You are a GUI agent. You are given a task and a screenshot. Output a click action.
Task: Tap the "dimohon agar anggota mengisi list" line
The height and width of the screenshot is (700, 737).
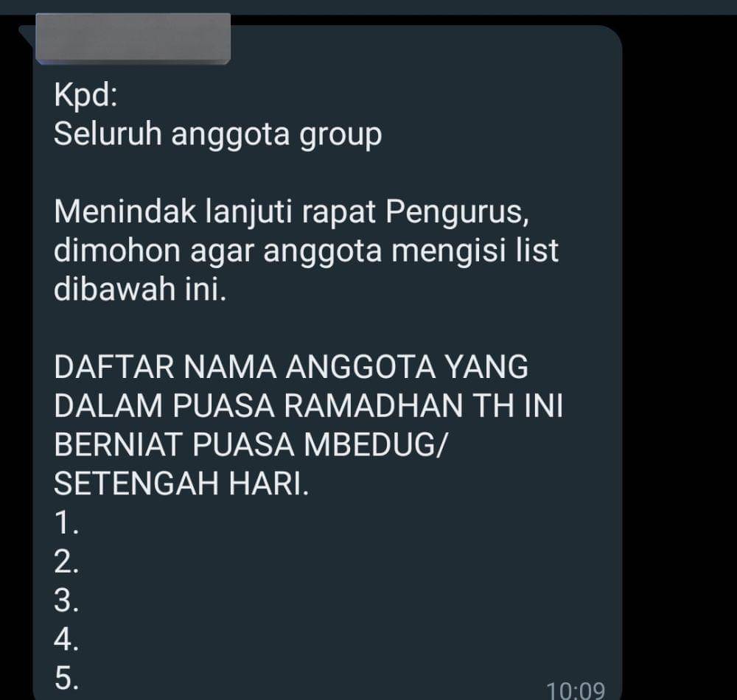click(306, 252)
